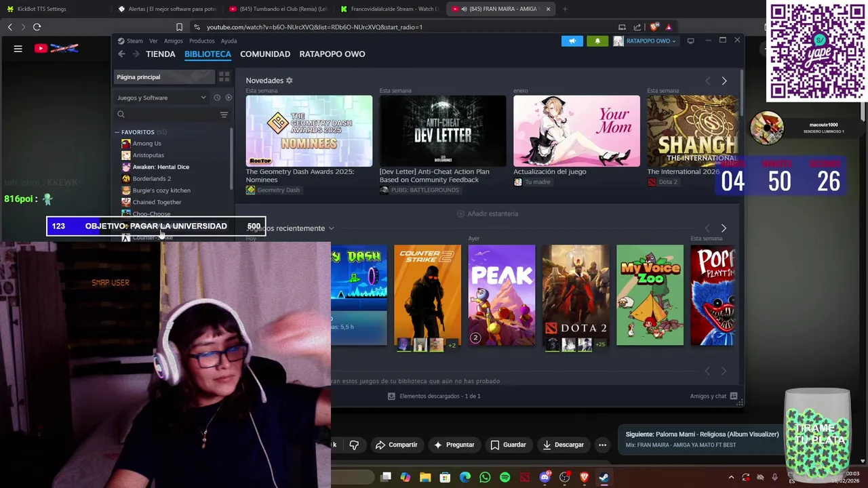The width and height of the screenshot is (868, 488).
Task: Open WhatsApp from the taskbar
Action: pos(485,477)
